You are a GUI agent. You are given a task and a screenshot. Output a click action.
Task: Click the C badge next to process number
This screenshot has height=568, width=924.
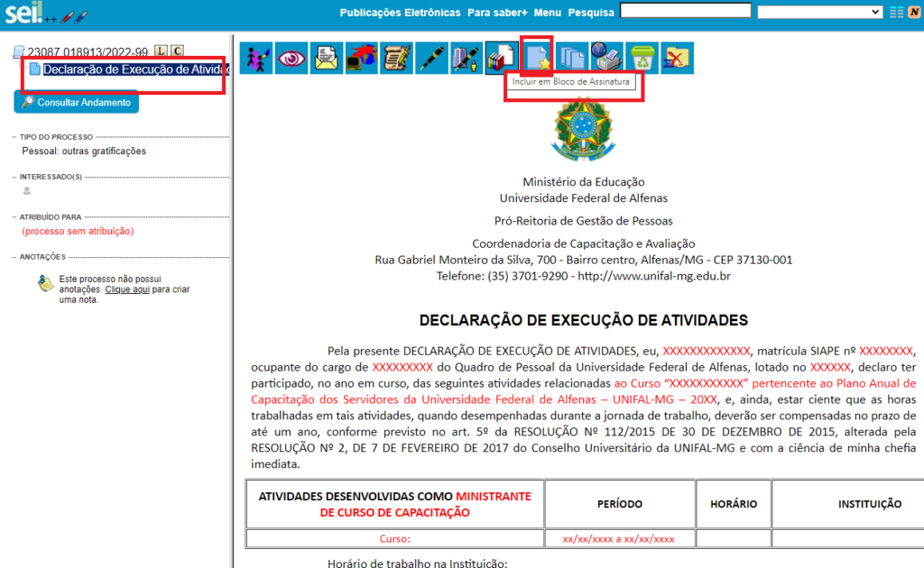[x=177, y=51]
